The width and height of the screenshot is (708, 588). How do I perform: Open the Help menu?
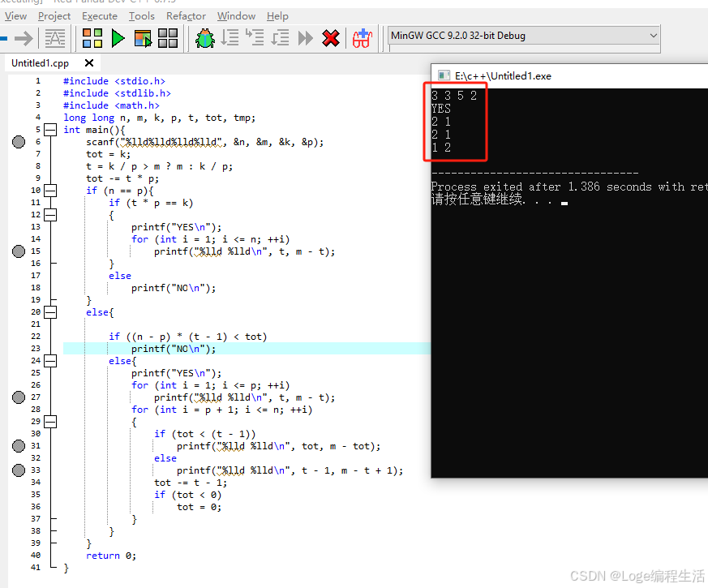pos(277,16)
